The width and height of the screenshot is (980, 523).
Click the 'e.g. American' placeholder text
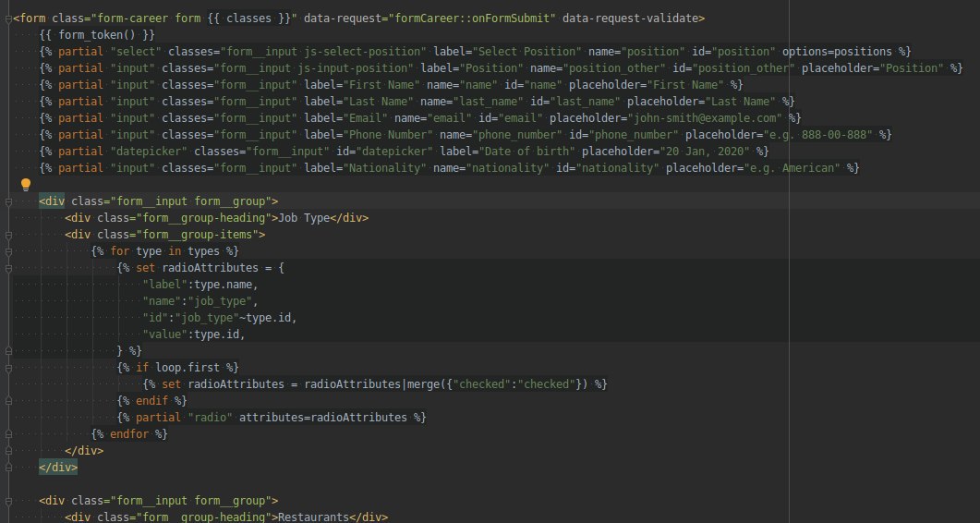tap(792, 168)
